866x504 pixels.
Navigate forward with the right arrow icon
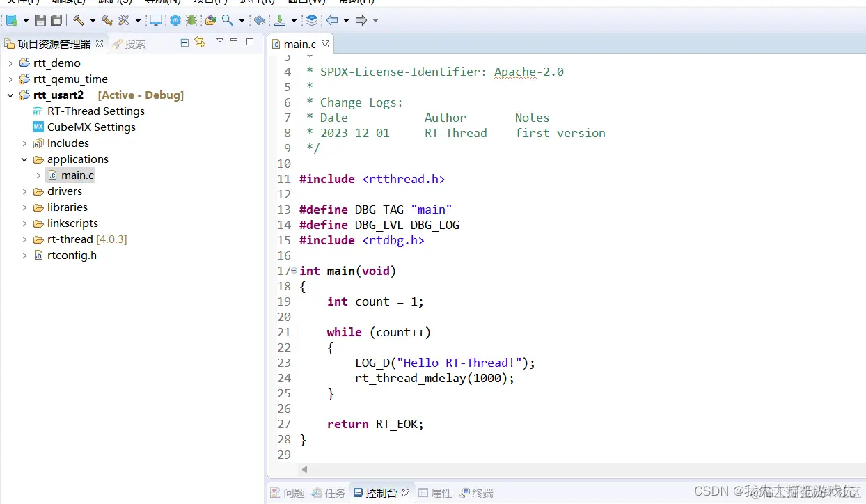[x=361, y=20]
